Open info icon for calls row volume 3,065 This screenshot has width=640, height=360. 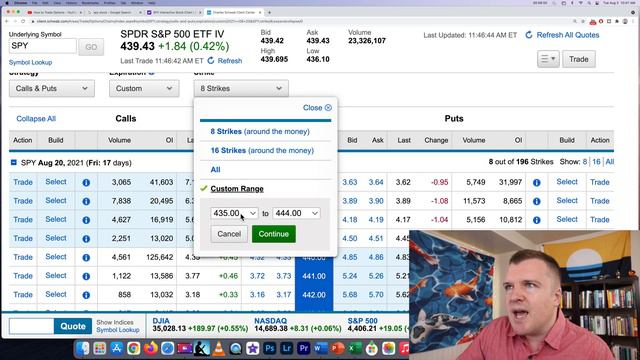pos(86,182)
